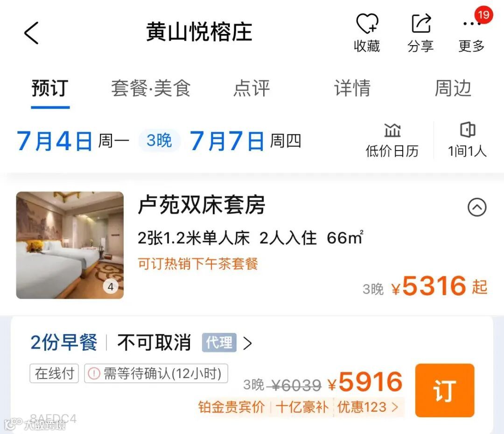
Task: Change rooms and guests via 1间1人
Action: point(467,140)
